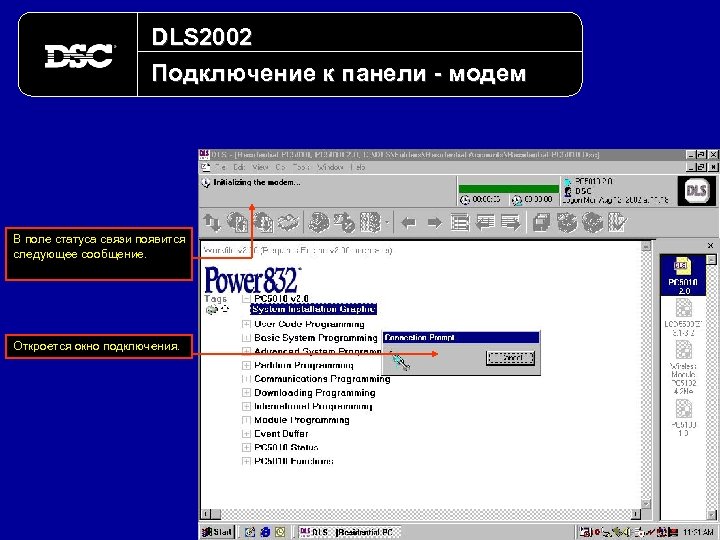Viewport: 720px width, 540px height.
Task: Collapse the PC5010 v2.0 tree node
Action: click(247, 298)
